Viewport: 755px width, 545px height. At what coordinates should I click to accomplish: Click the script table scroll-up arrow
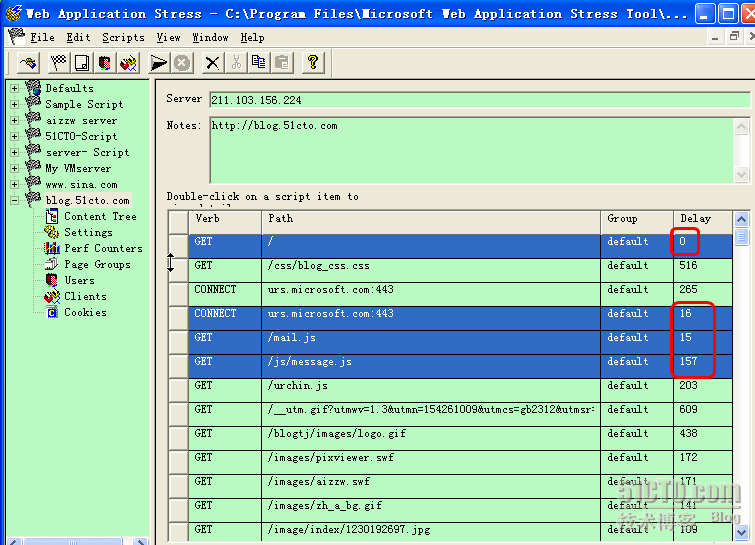pos(742,220)
